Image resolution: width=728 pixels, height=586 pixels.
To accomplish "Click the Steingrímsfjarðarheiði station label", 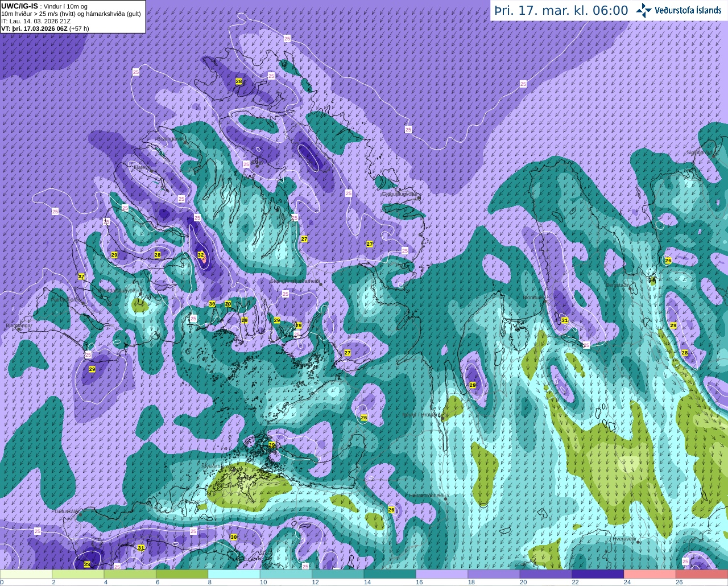I will [295, 280].
